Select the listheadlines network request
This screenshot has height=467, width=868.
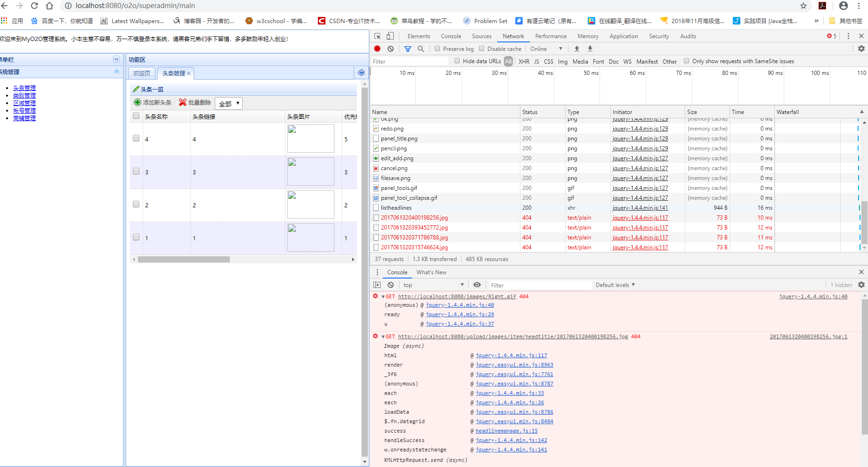(396, 207)
